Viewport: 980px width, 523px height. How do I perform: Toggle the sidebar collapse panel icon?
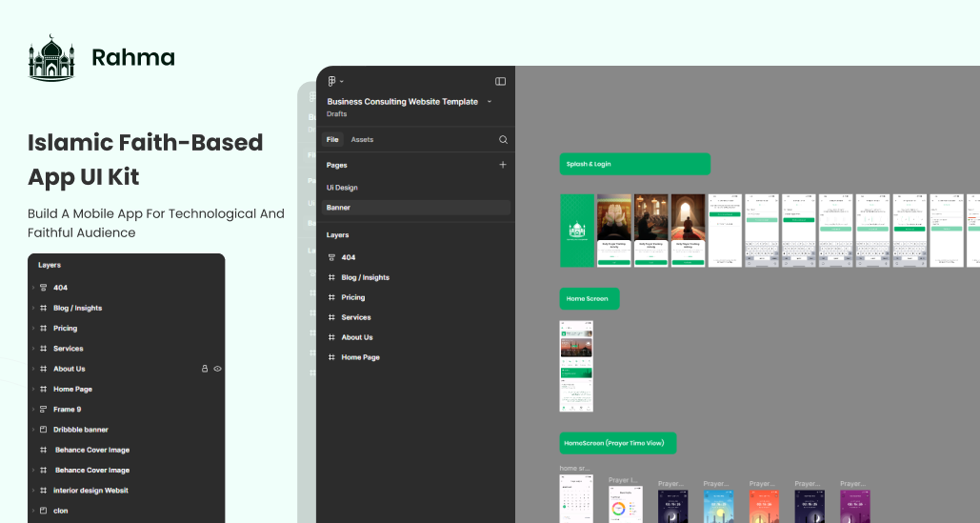coord(500,82)
